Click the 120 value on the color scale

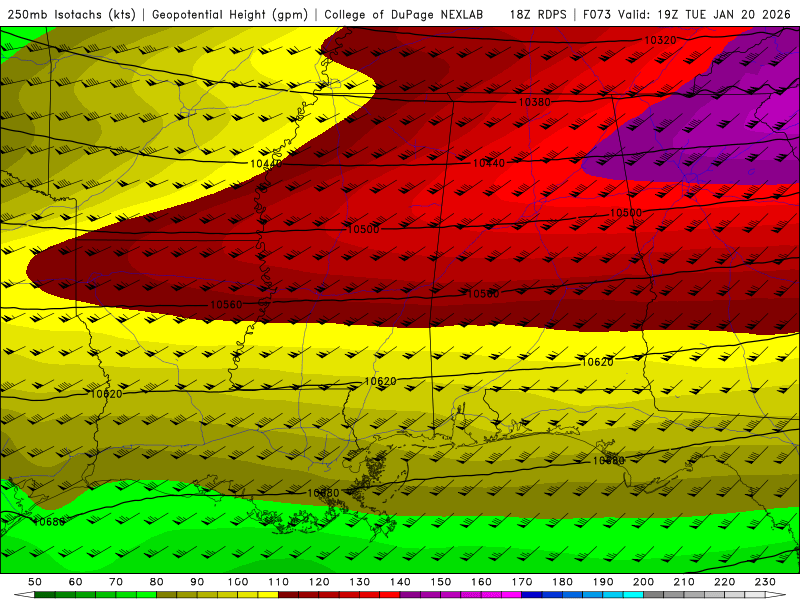point(319,582)
